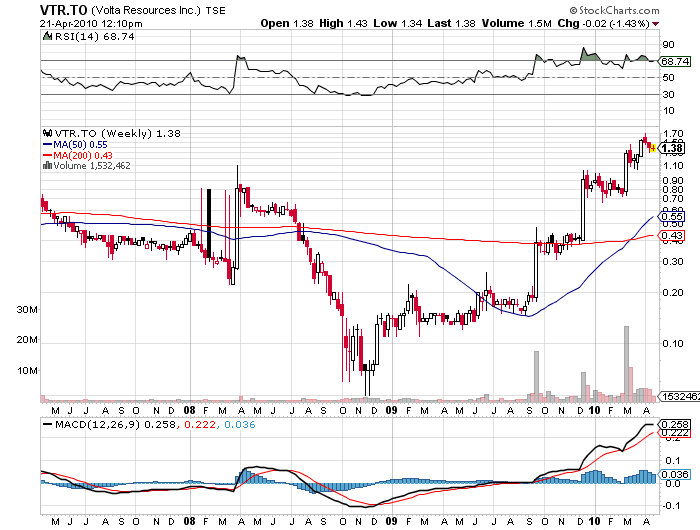Viewport: 700px width, 530px height.
Task: Click the 0.036 histogram value tag
Action: [675, 474]
